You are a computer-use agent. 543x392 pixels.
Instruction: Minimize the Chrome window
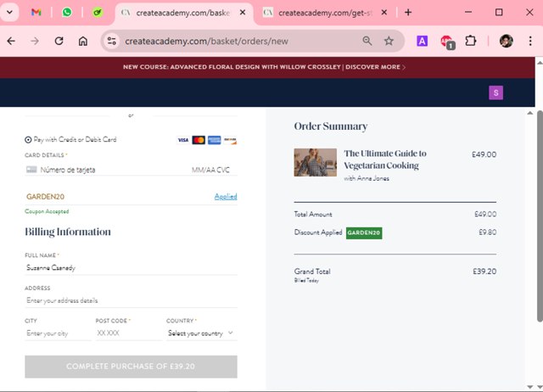click(468, 12)
